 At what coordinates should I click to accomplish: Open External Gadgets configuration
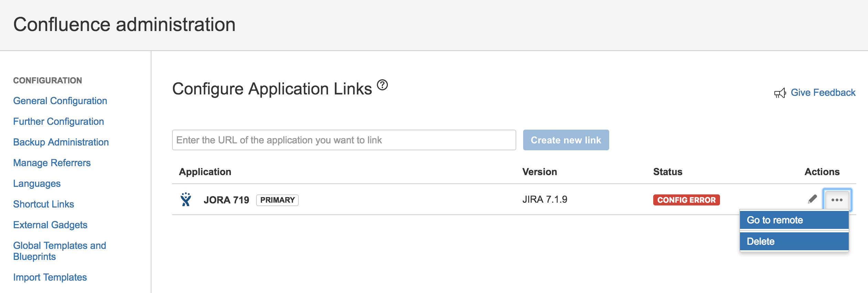pos(50,225)
